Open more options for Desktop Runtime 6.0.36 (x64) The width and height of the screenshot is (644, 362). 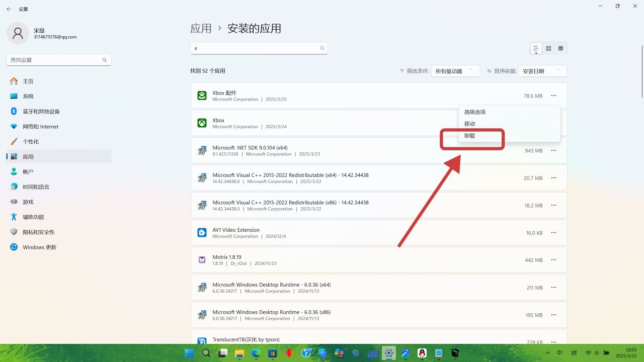point(553,288)
